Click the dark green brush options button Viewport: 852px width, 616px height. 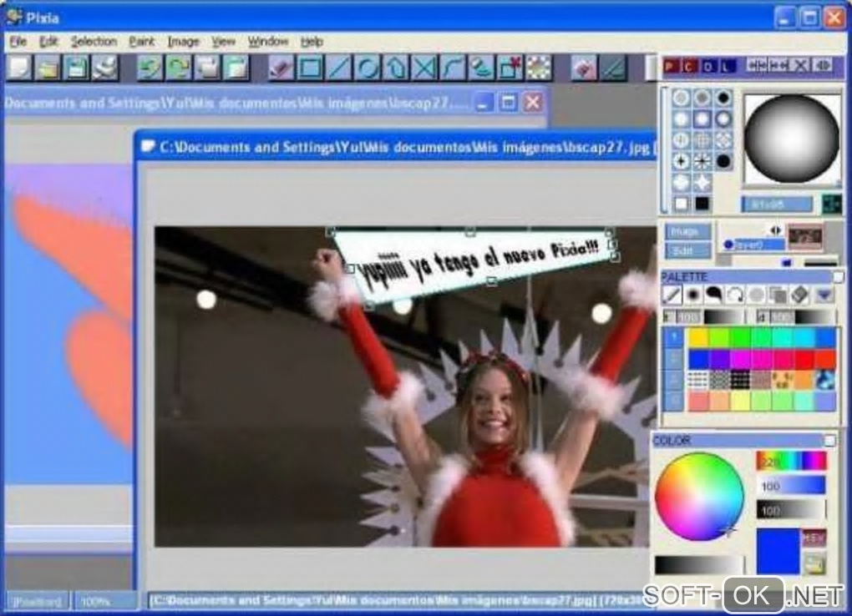831,204
